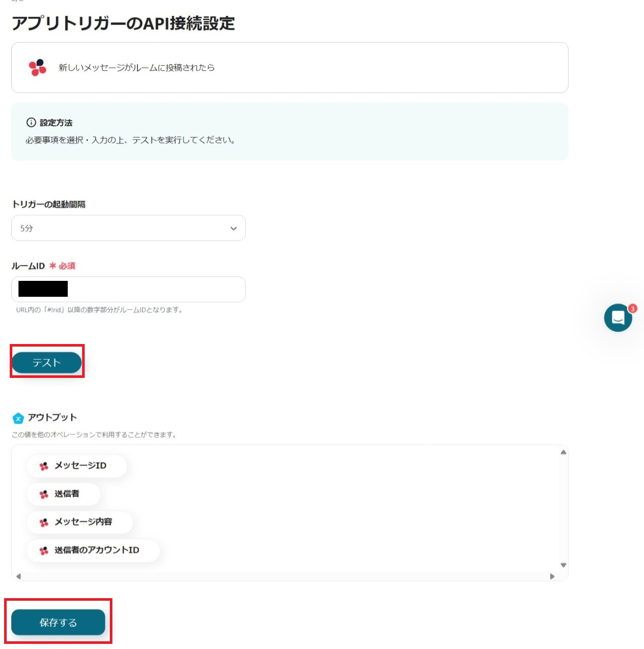Click the blue pentagon icon beside アウトプット

(x=18, y=418)
